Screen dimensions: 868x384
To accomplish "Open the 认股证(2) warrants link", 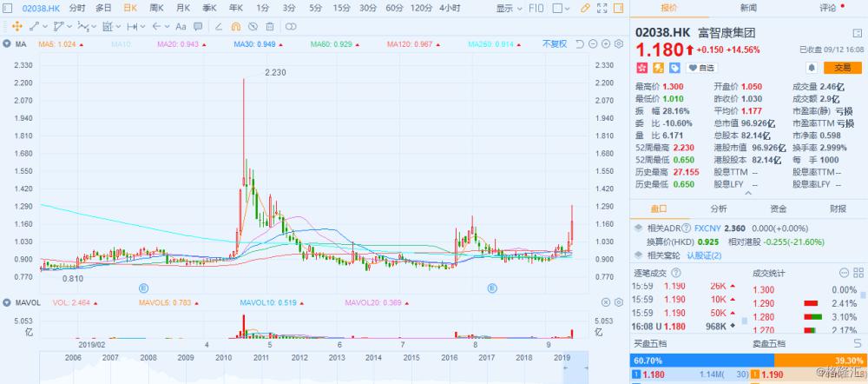I will (704, 255).
